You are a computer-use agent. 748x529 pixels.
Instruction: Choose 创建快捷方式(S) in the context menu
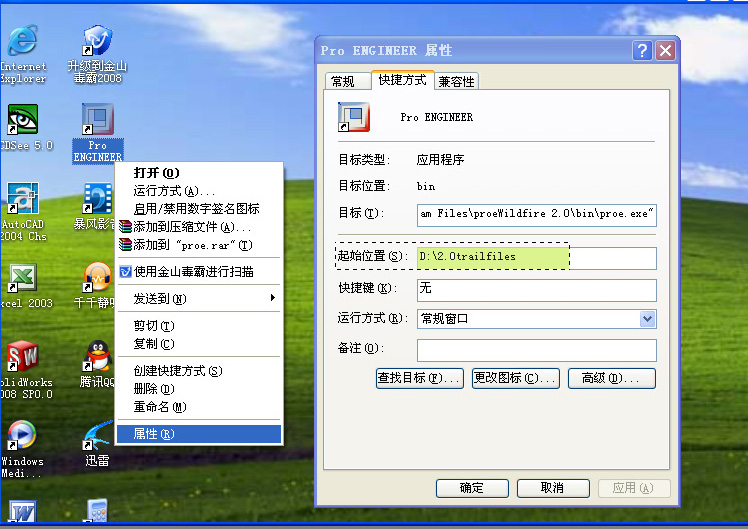click(199, 371)
